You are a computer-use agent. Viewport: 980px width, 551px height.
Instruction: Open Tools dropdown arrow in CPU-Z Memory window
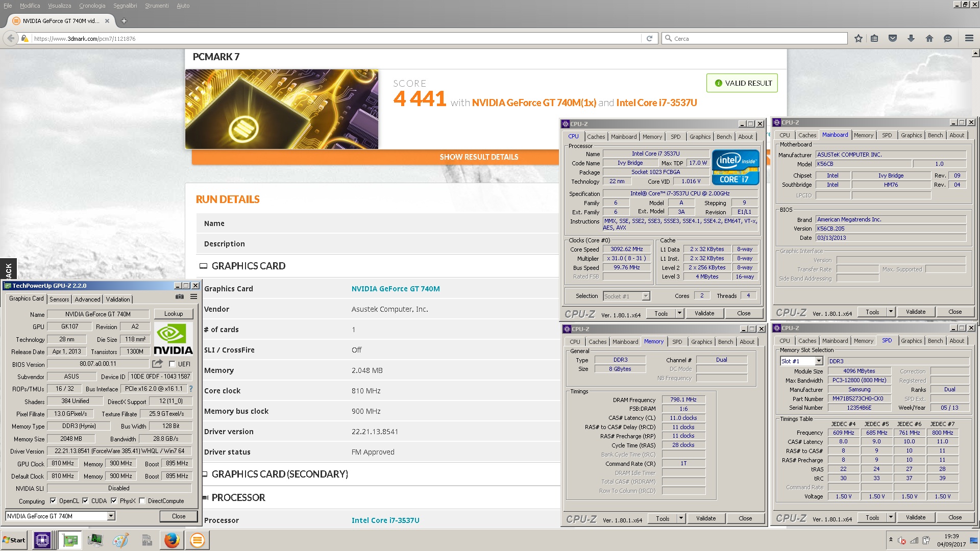(x=681, y=518)
